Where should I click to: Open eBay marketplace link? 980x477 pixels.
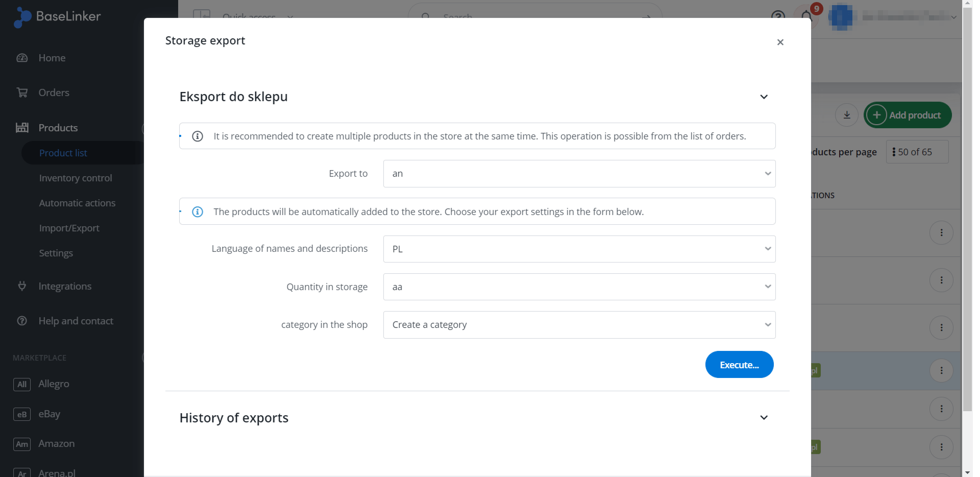coord(50,414)
